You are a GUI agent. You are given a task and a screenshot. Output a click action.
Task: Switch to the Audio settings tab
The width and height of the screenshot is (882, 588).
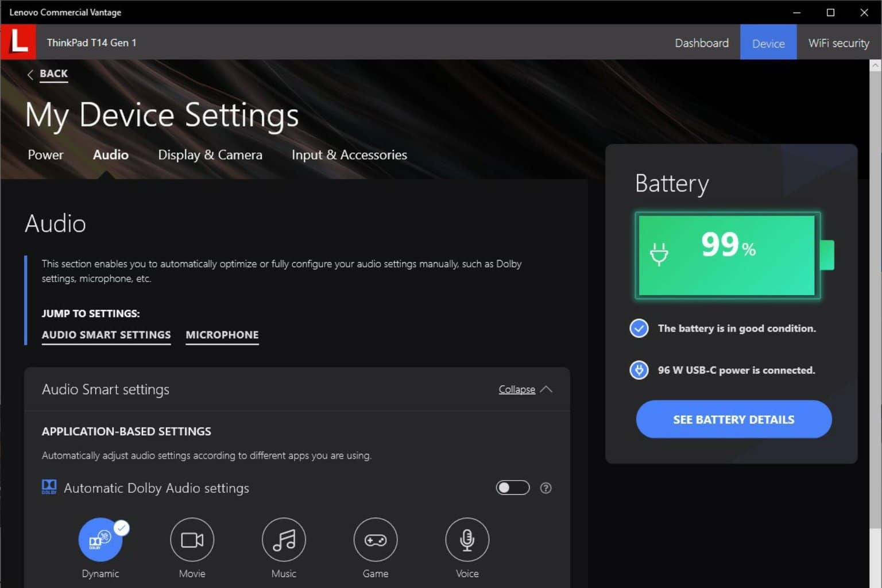point(111,155)
